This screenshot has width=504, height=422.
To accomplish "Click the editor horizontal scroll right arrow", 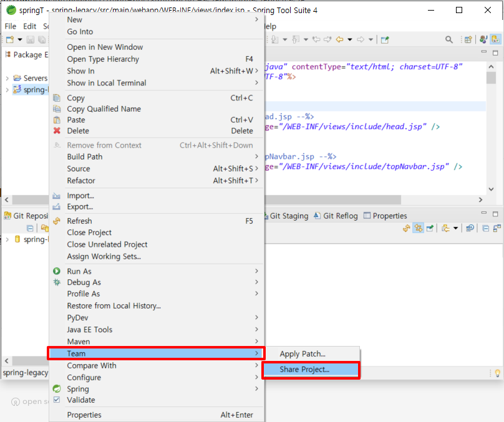I will pos(480,199).
